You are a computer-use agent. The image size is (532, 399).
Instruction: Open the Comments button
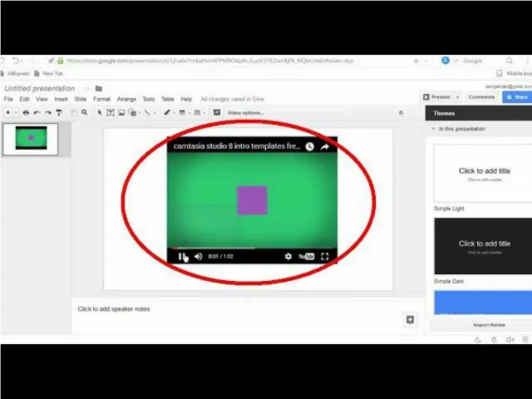[481, 97]
